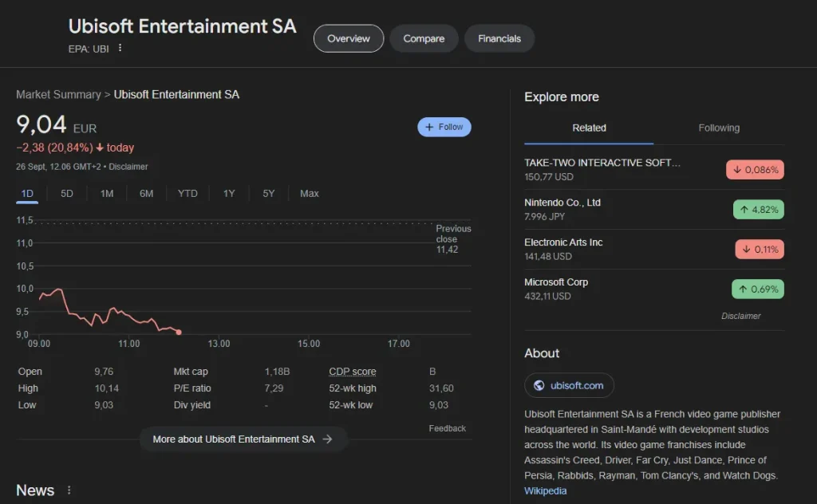Click Nintendo's green 4,82% change badge
Viewport: 817px width, 504px height.
pos(758,210)
